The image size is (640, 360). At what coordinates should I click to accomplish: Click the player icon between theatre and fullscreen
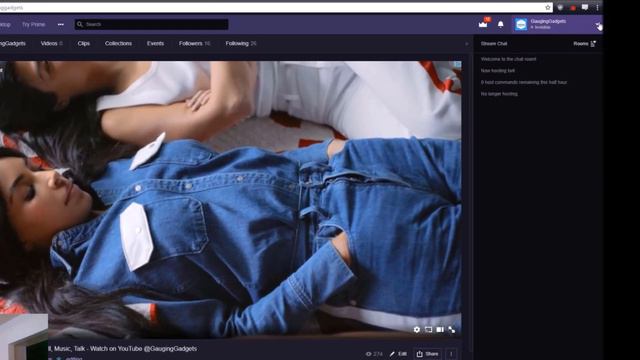coord(440,329)
